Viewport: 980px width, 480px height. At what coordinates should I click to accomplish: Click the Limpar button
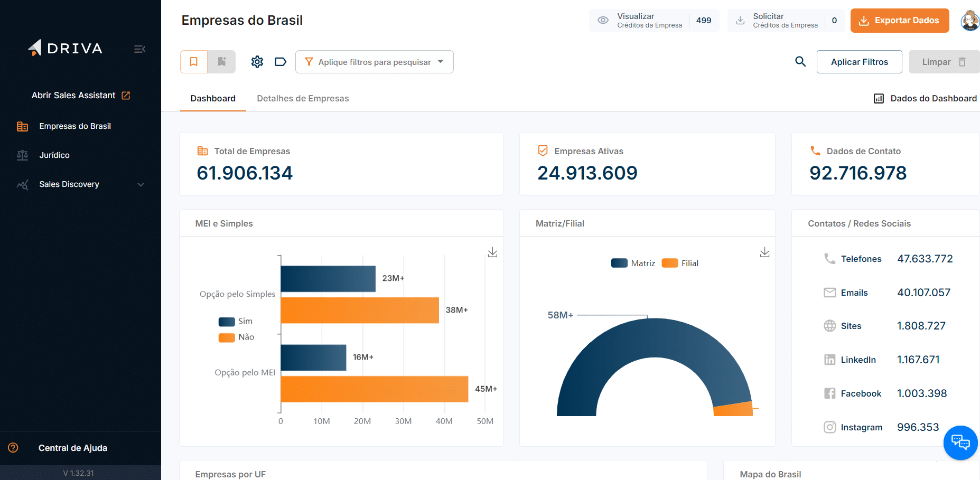coord(944,62)
